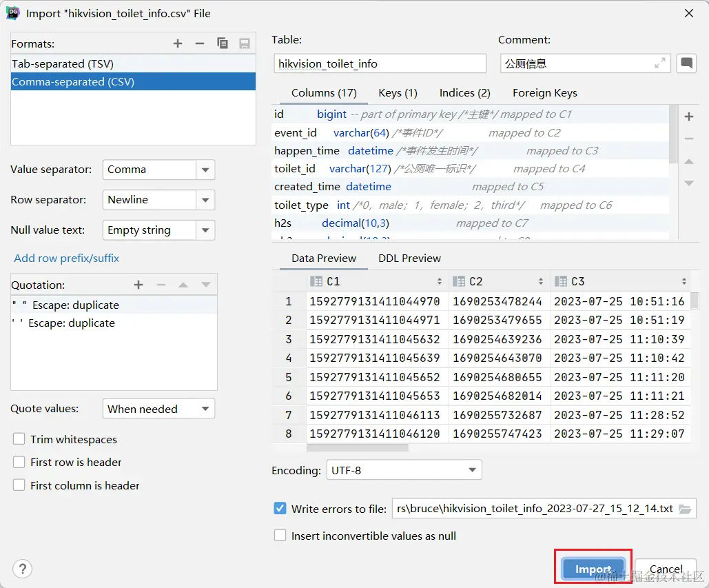This screenshot has width=709, height=588.
Task: Switch to the Keys (1) tab
Action: pos(398,93)
